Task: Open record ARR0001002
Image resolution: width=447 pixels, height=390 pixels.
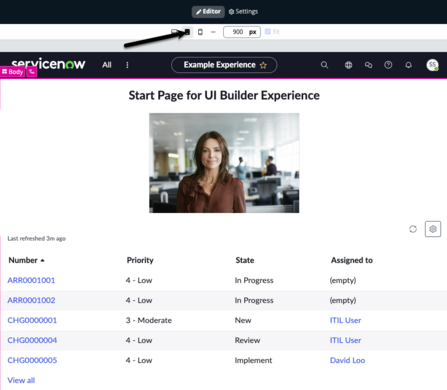Action: [x=31, y=300]
